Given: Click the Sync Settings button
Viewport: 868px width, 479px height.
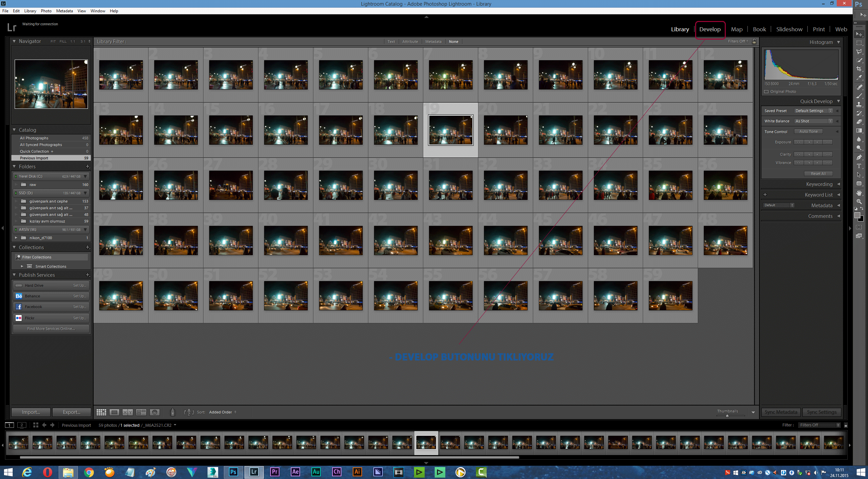Looking at the screenshot, I should (x=821, y=412).
